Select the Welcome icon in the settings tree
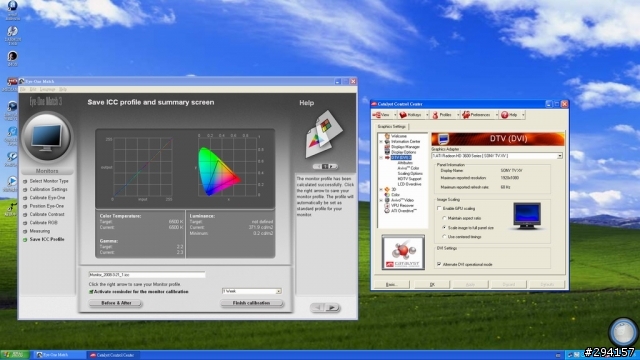Image resolution: width=640 pixels, height=360 pixels. pyautogui.click(x=387, y=136)
